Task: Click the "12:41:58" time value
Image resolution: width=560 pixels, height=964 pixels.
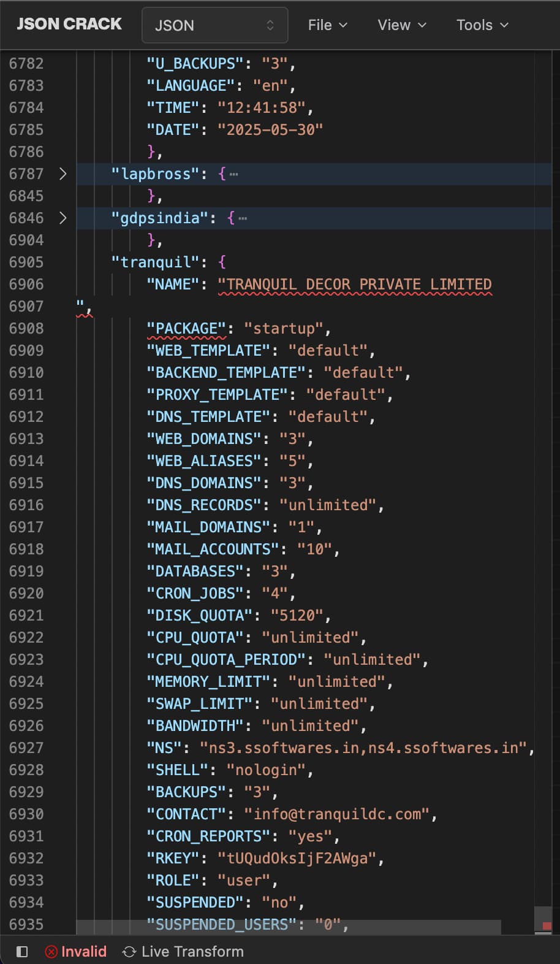Action: point(262,107)
